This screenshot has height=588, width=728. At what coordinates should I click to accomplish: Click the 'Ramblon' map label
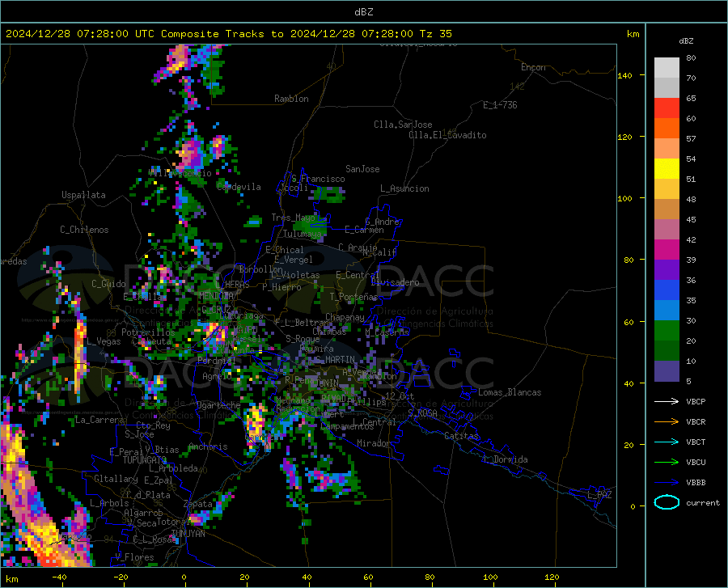click(291, 99)
